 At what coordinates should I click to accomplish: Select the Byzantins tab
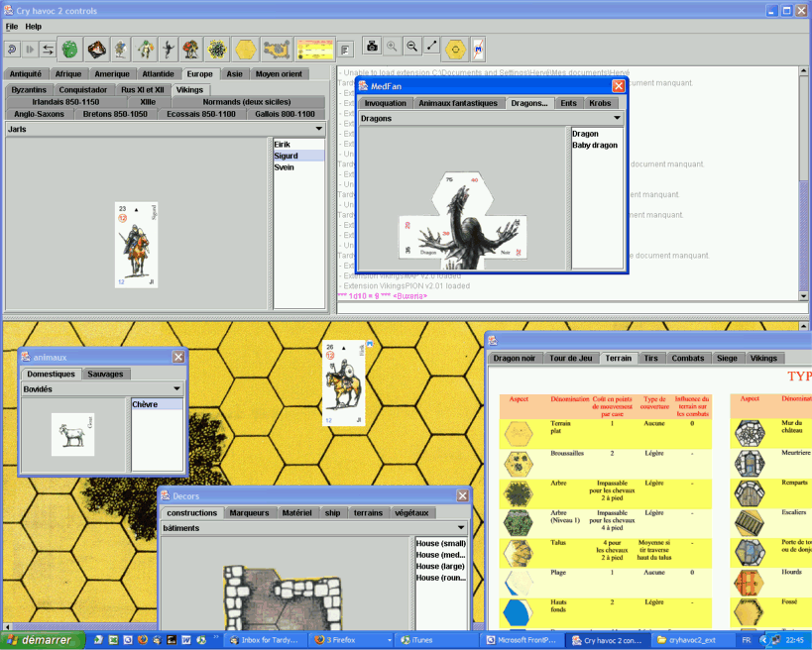click(29, 89)
